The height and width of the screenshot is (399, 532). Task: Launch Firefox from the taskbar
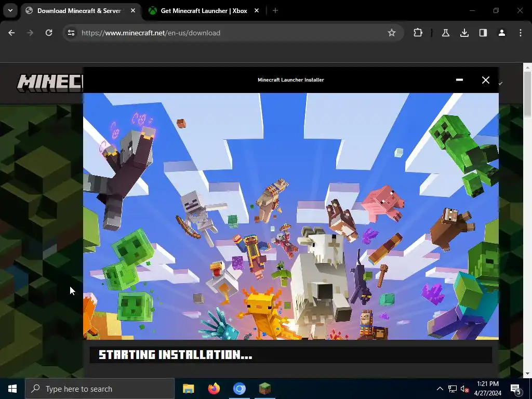tap(214, 389)
